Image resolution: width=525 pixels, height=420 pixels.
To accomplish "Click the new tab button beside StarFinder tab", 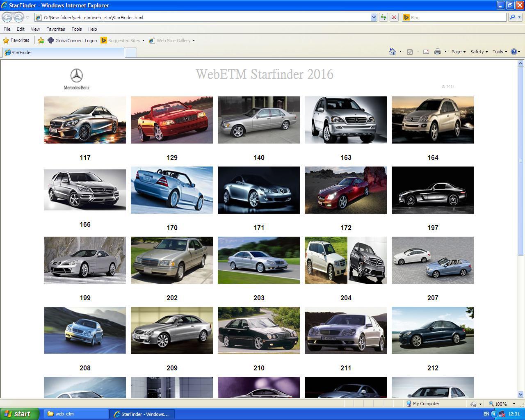I will (x=130, y=52).
